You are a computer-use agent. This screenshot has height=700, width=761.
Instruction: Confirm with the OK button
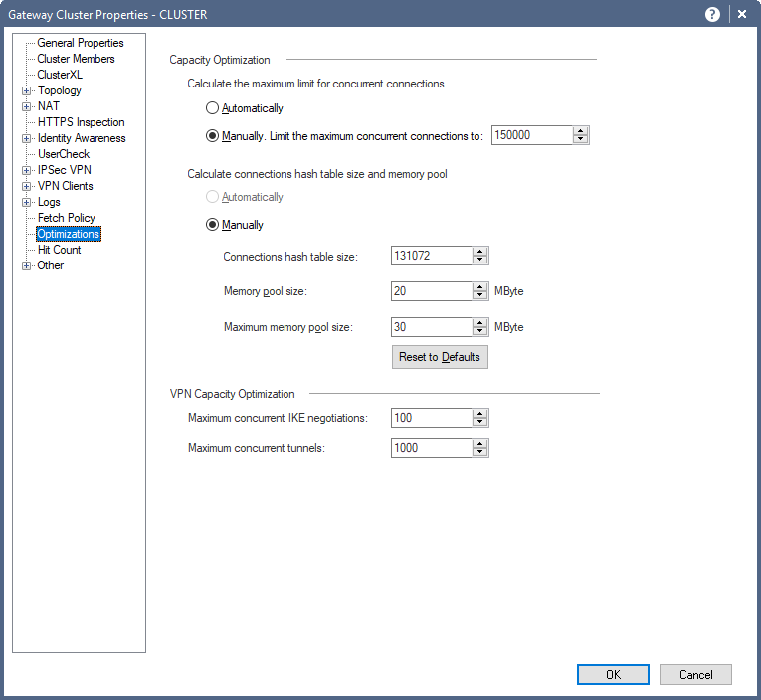[x=613, y=675]
